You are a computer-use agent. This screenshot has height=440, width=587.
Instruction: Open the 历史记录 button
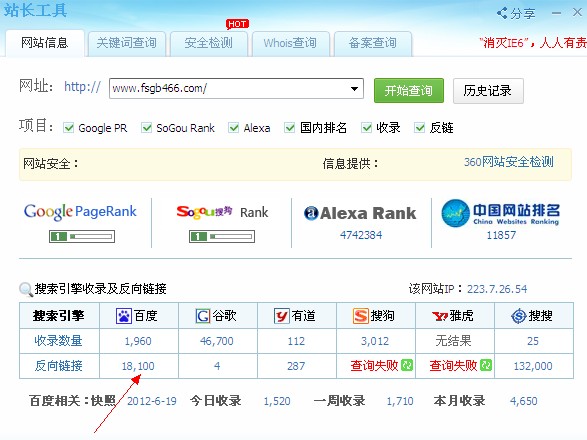pos(488,91)
